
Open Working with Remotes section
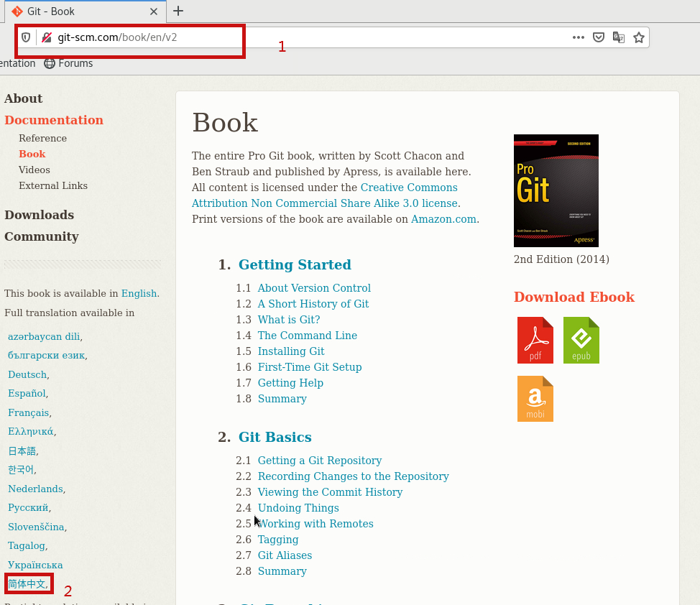coord(316,524)
